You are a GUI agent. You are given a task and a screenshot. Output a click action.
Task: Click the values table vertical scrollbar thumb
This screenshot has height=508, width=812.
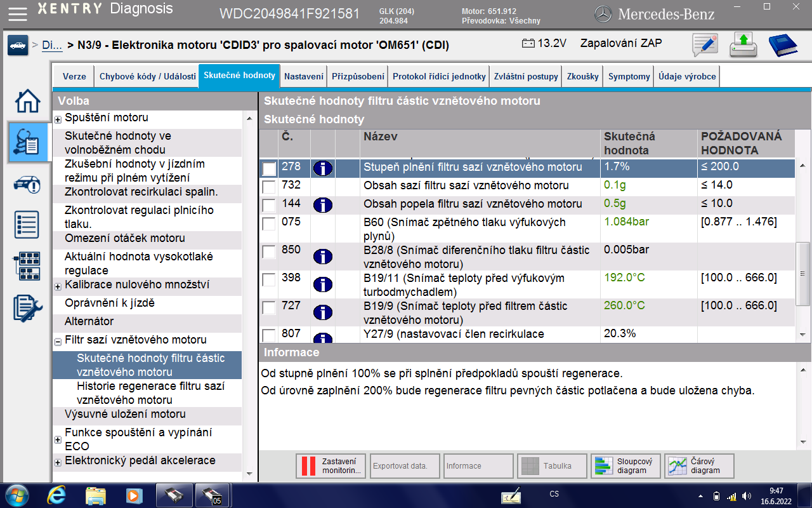coord(802,273)
